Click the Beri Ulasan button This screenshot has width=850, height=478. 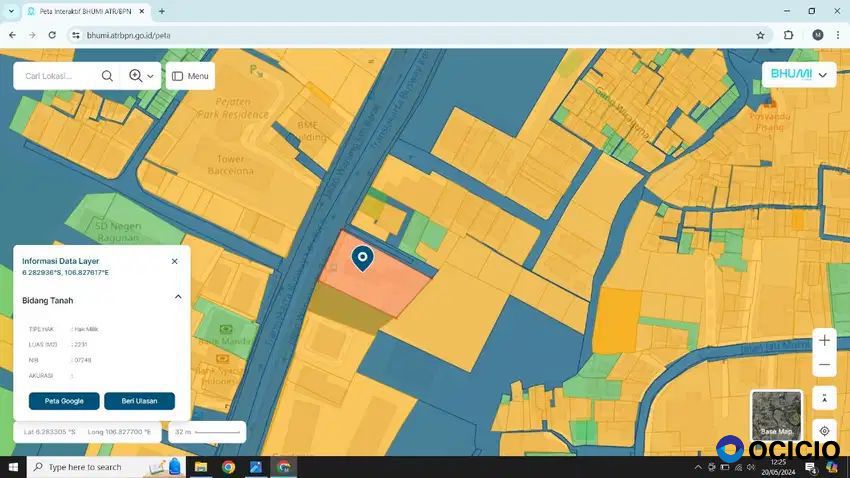click(139, 401)
